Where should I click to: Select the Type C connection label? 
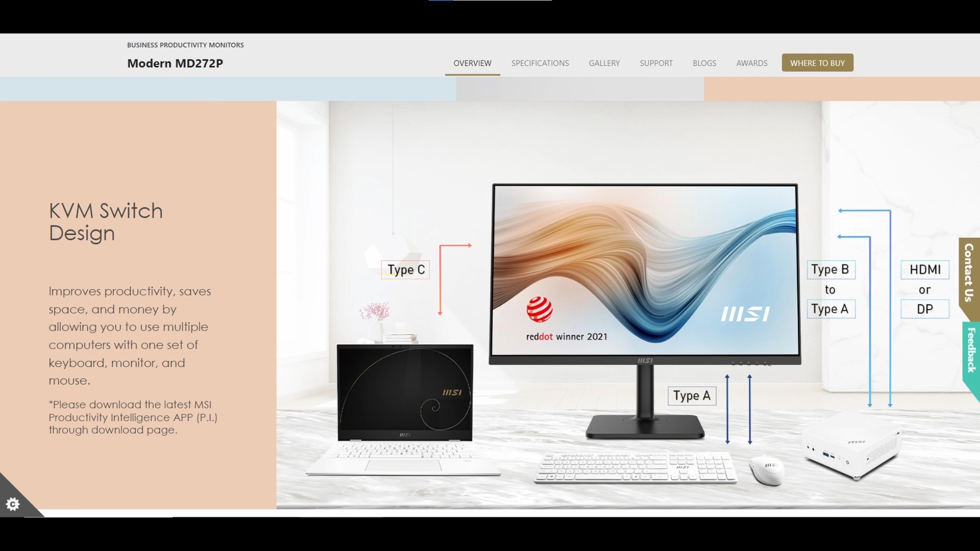click(405, 270)
